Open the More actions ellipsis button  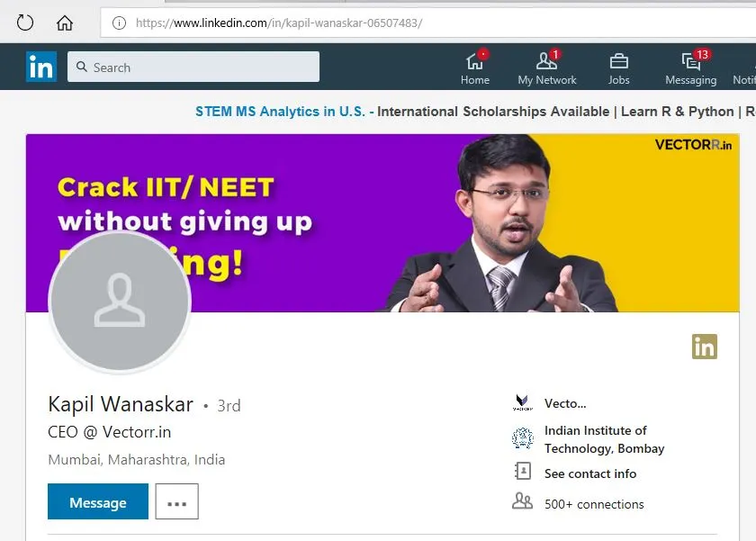click(177, 501)
